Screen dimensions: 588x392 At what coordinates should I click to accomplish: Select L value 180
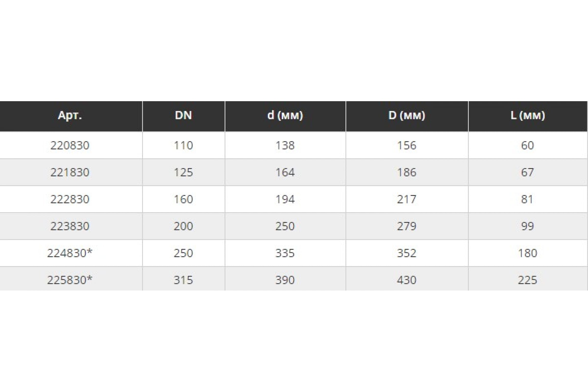(x=527, y=253)
